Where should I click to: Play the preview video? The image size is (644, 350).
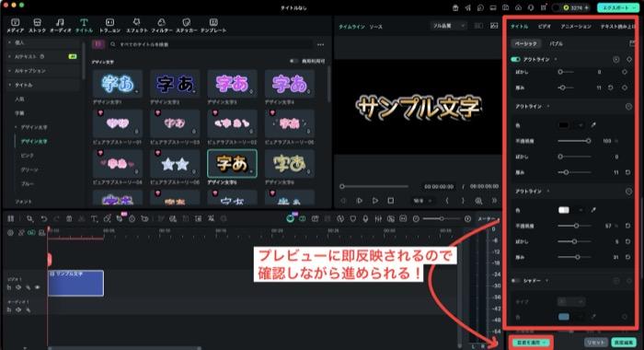[x=375, y=201]
